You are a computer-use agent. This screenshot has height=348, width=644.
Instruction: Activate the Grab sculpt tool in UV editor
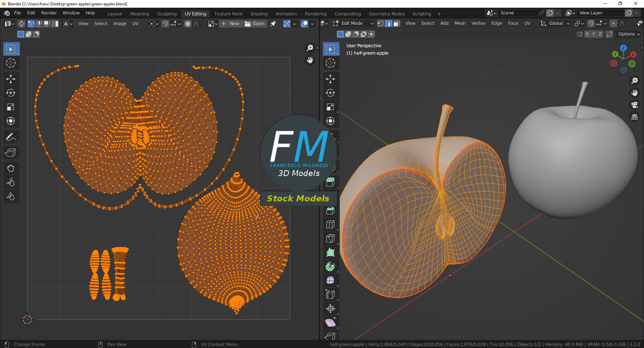(x=11, y=168)
